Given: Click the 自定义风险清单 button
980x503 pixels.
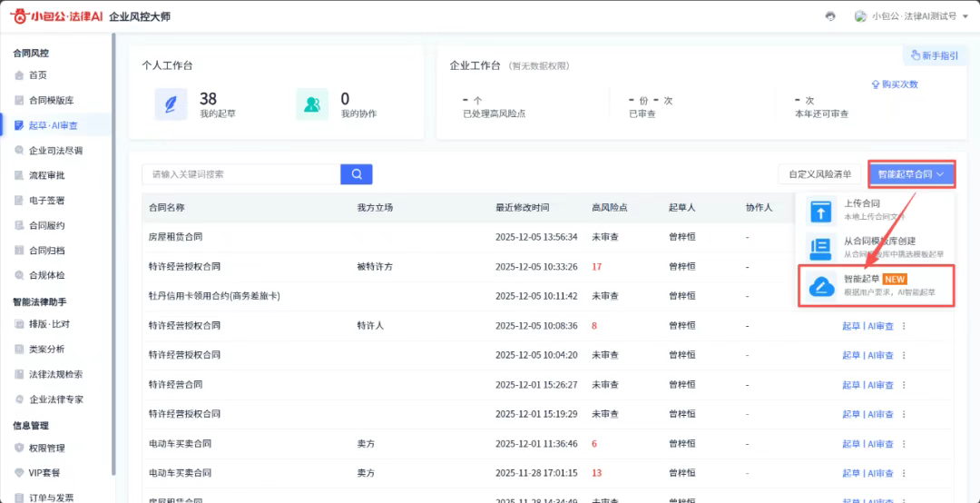Looking at the screenshot, I should click(x=819, y=174).
